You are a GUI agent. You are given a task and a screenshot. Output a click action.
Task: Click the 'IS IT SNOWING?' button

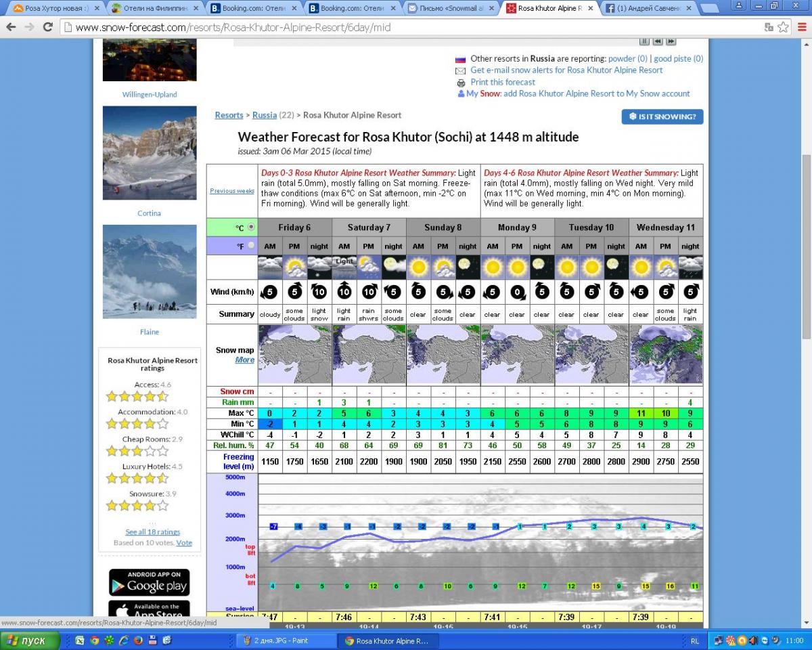(x=662, y=116)
